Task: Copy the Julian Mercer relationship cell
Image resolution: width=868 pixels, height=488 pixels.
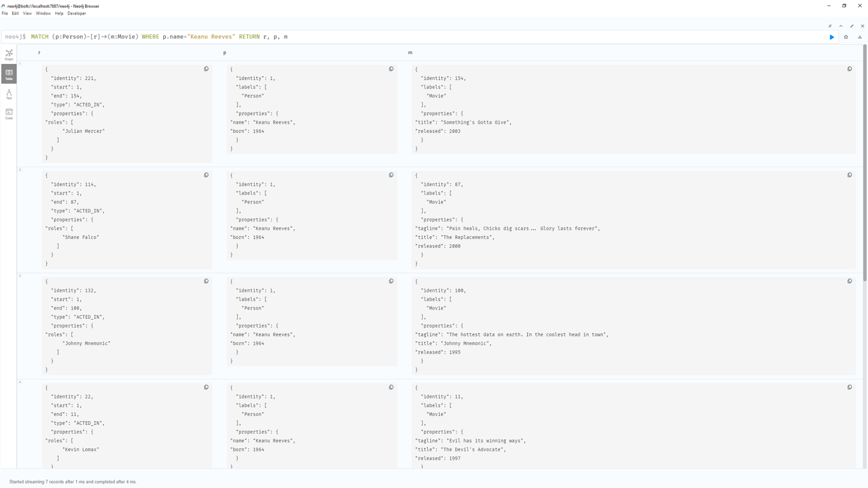Action: pos(206,69)
